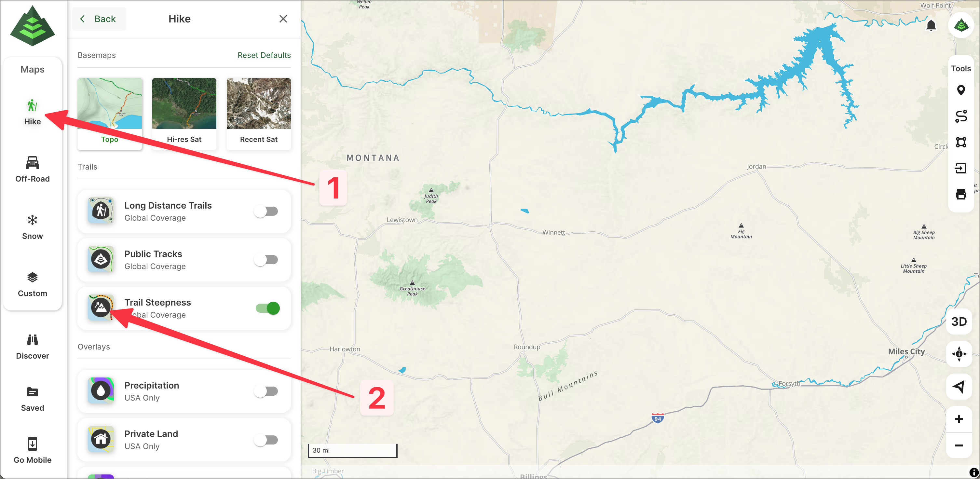The height and width of the screenshot is (479, 980).
Task: Open notifications bell
Action: (x=931, y=25)
